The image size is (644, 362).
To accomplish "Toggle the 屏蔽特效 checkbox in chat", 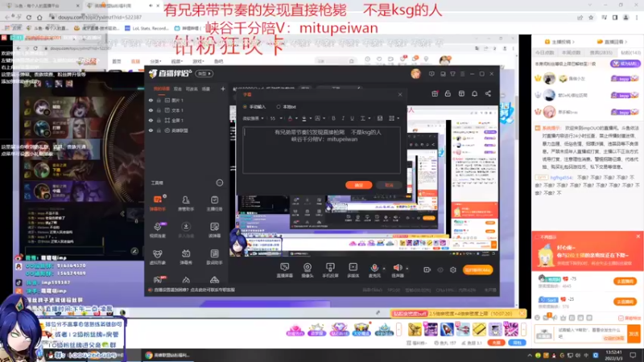I will tap(621, 318).
